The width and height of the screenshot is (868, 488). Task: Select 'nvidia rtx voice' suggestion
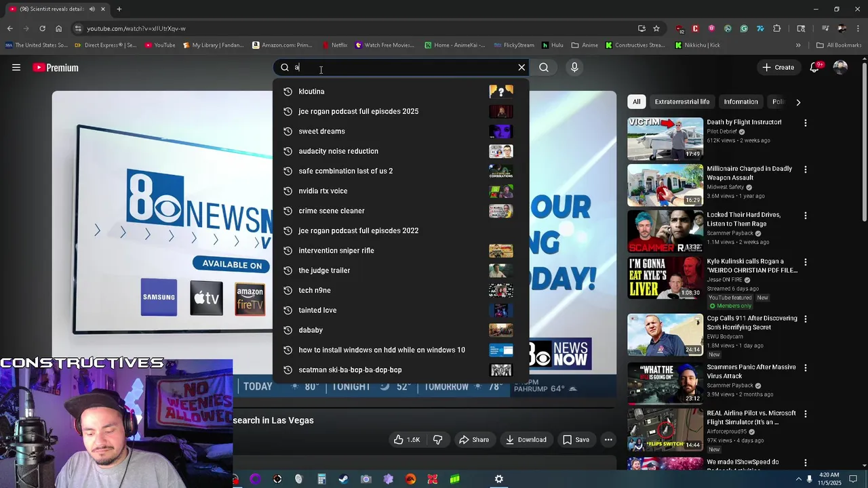[400, 190]
